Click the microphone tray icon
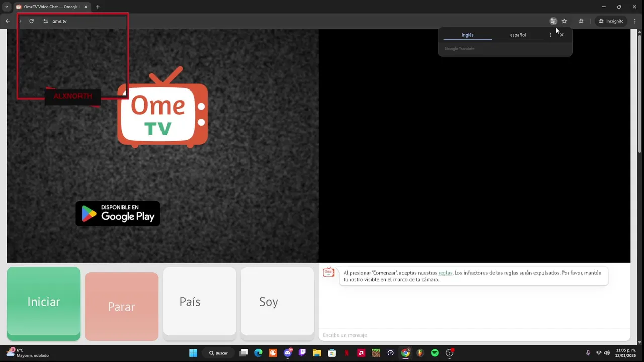 point(588,353)
